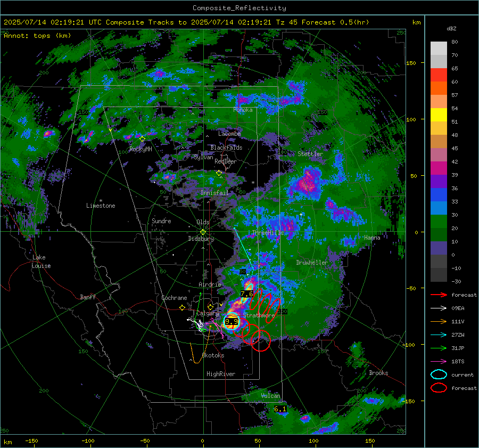Click the light gray 80 dBZ color swatch
This screenshot has width=479, height=448.
point(439,48)
